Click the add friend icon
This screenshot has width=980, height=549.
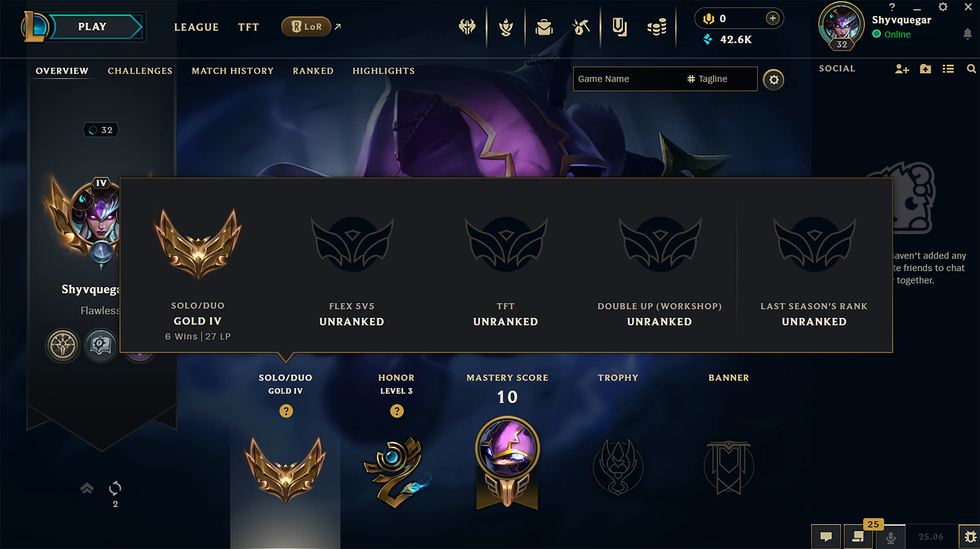click(902, 69)
